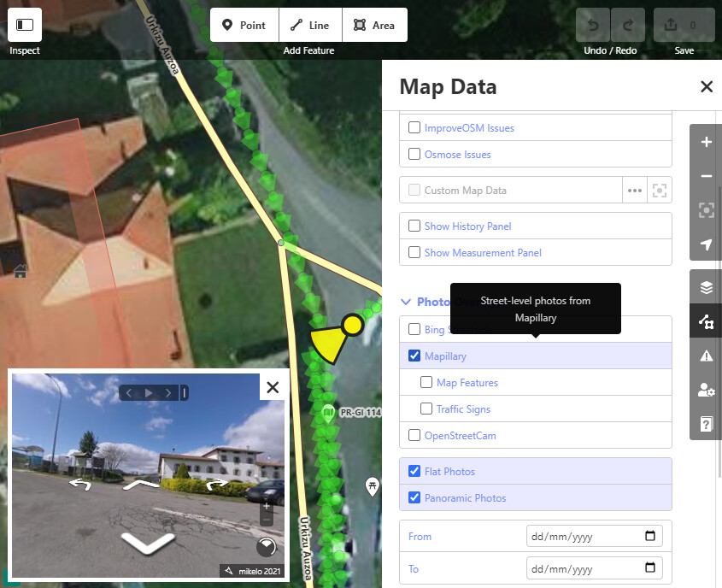Tick Custom Map Data checkbox
Image resolution: width=722 pixels, height=588 pixels.
(x=414, y=190)
